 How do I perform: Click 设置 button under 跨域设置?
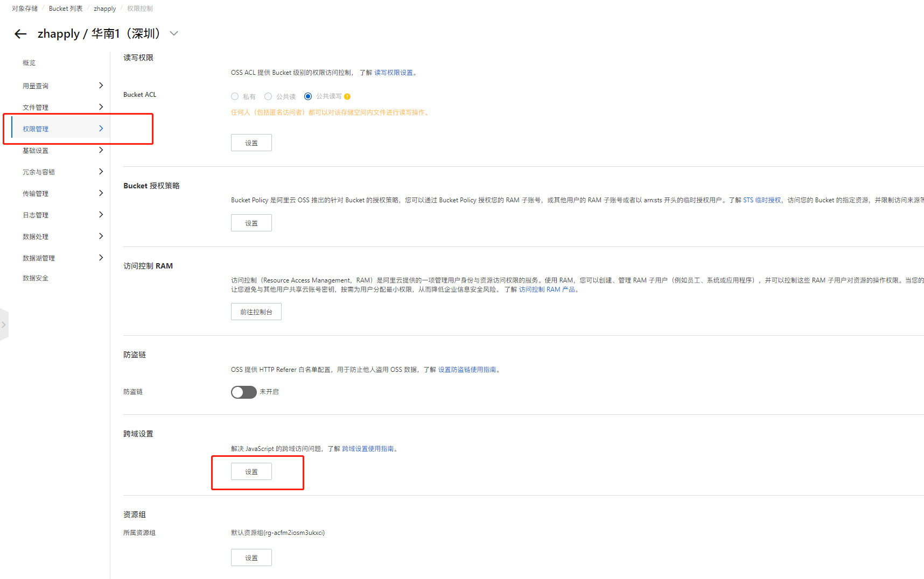click(251, 472)
